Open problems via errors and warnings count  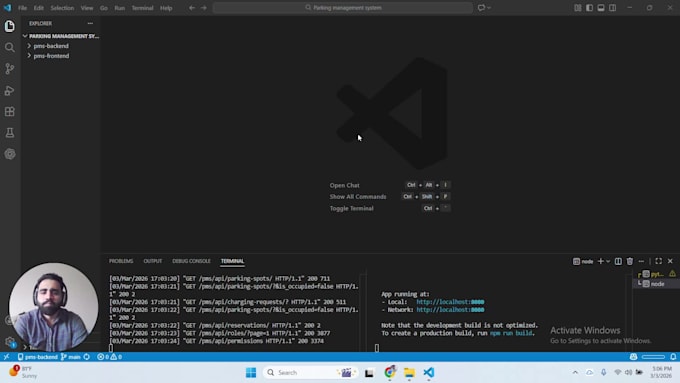(110, 357)
